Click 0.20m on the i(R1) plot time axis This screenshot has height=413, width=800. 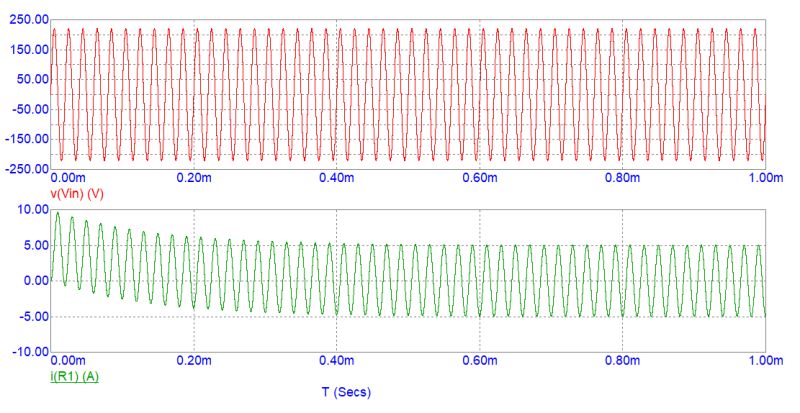[x=194, y=360]
